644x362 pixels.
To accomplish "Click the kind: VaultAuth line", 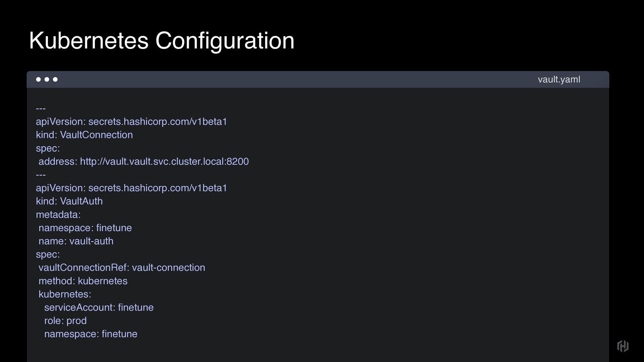I will (69, 201).
